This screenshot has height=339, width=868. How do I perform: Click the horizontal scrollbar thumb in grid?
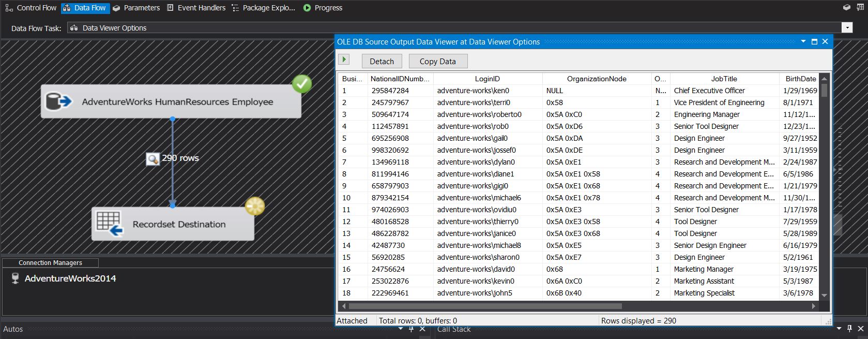coord(485,306)
